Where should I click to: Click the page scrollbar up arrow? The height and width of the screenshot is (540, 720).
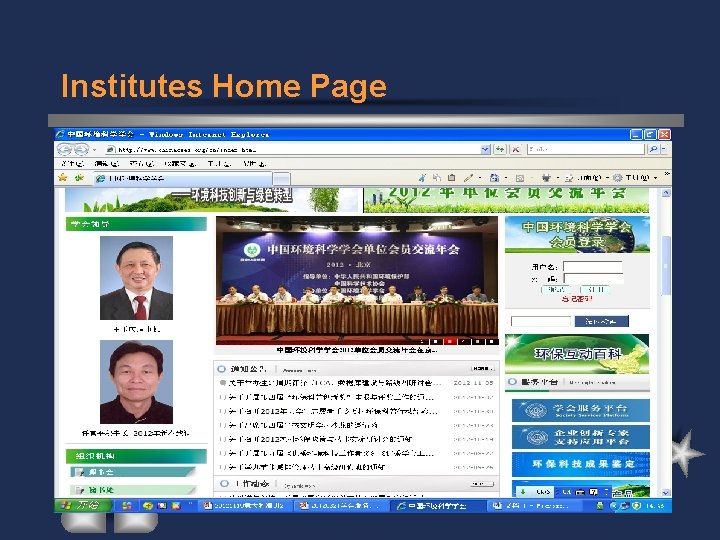pos(666,193)
